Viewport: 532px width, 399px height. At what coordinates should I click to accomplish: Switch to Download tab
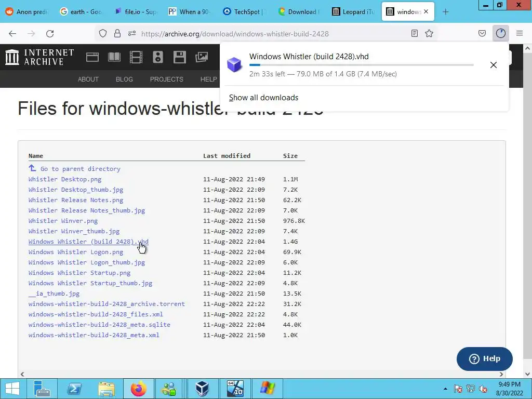click(x=299, y=12)
